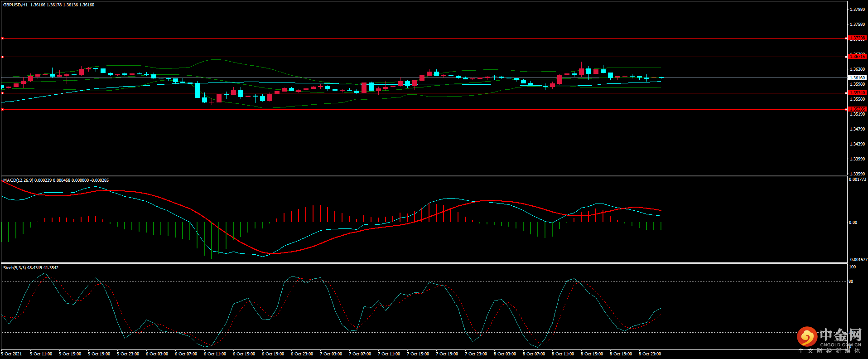Click the 0.001773 MACD scale maximum value
The height and width of the screenshot is (359, 868).
(x=858, y=179)
